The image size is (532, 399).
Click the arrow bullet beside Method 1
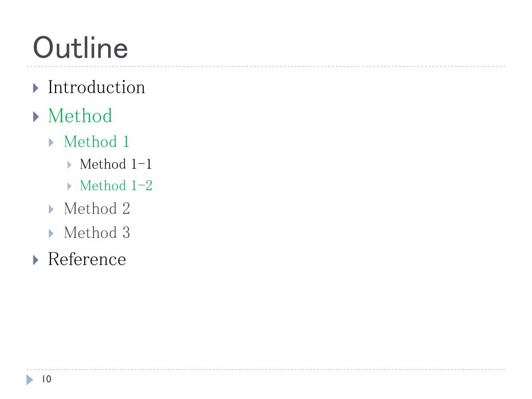pyautogui.click(x=51, y=142)
